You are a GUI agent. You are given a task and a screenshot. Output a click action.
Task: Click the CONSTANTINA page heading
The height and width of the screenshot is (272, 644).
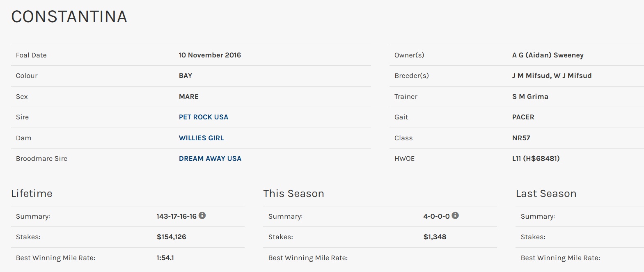click(x=69, y=17)
